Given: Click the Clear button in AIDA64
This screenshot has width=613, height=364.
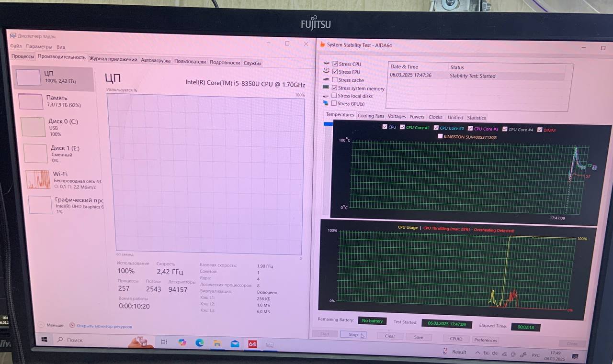Looking at the screenshot, I should (x=390, y=336).
